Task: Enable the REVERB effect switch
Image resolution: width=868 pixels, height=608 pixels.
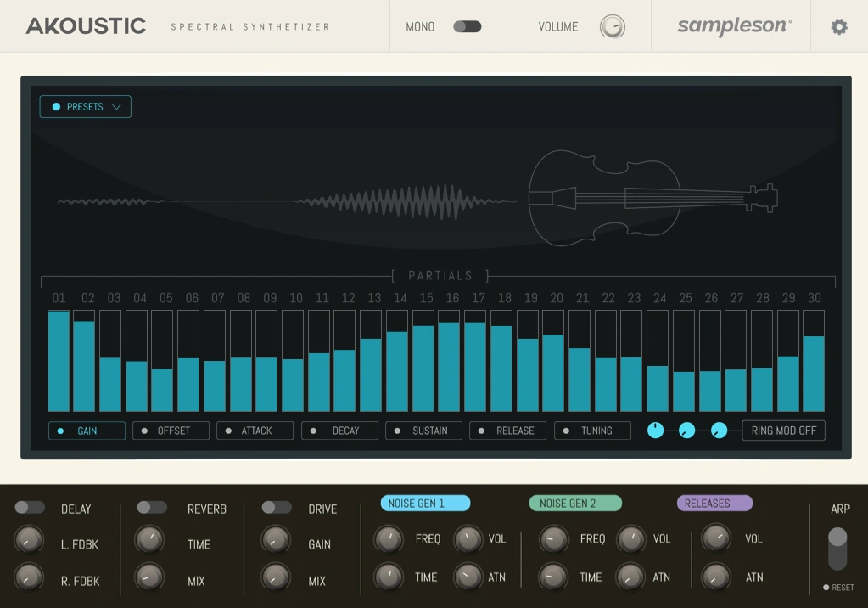Action: (152, 507)
